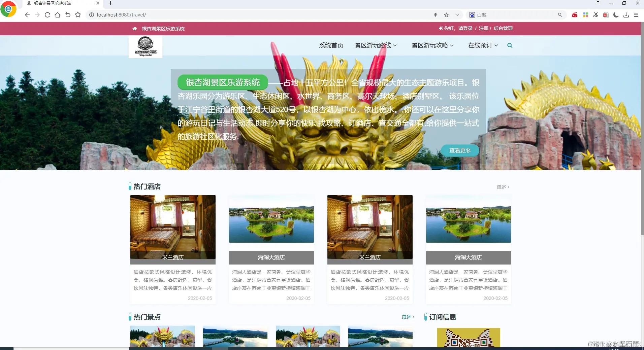Click the lightning speed mode icon

(x=436, y=15)
